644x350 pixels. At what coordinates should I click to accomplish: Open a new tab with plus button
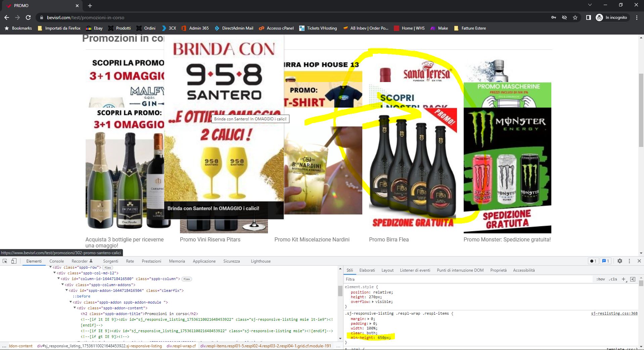pos(90,6)
